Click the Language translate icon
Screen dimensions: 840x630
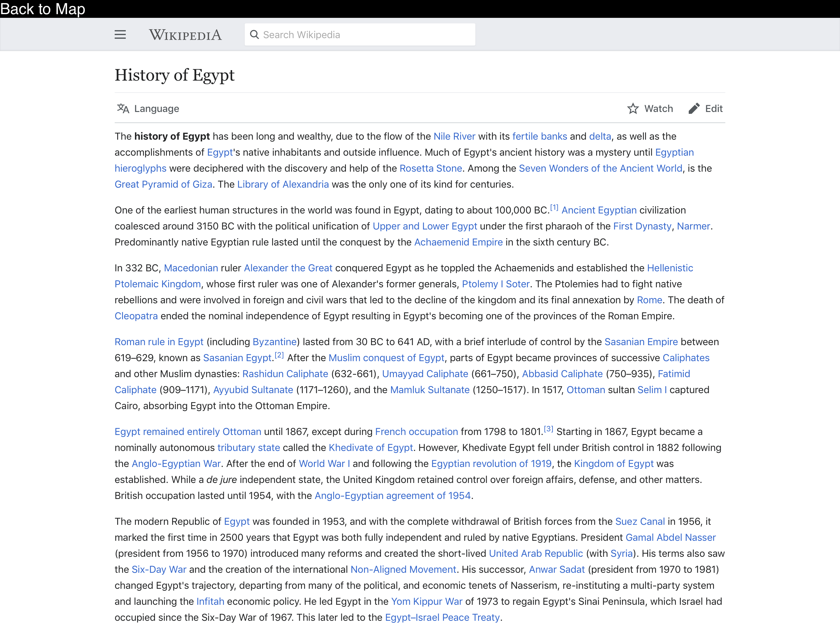[x=123, y=109]
